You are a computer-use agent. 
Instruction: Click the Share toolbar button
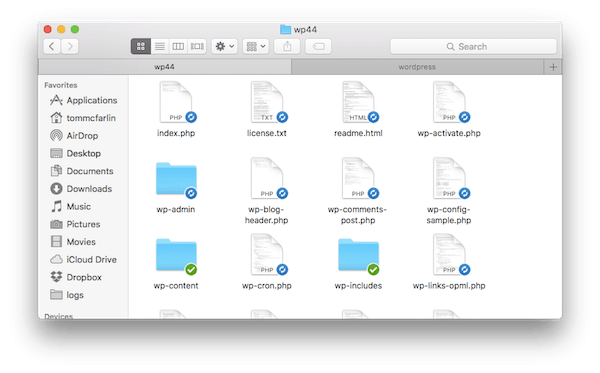pos(287,46)
